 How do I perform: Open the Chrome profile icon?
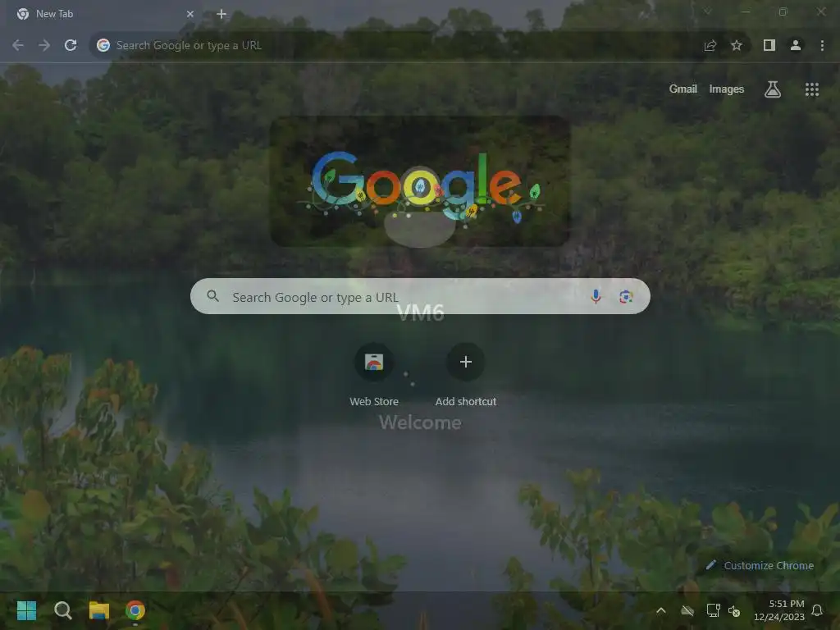click(796, 46)
